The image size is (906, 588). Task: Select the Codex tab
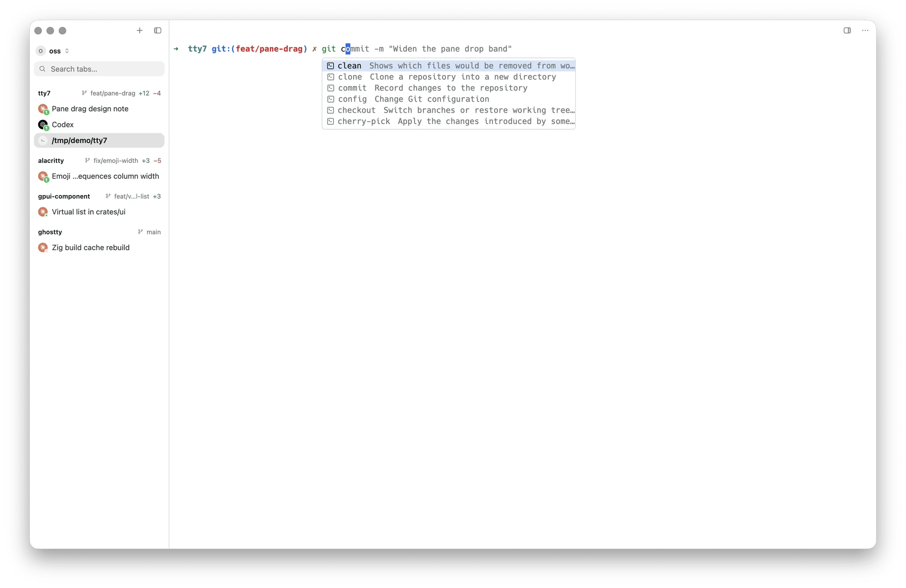(x=99, y=125)
